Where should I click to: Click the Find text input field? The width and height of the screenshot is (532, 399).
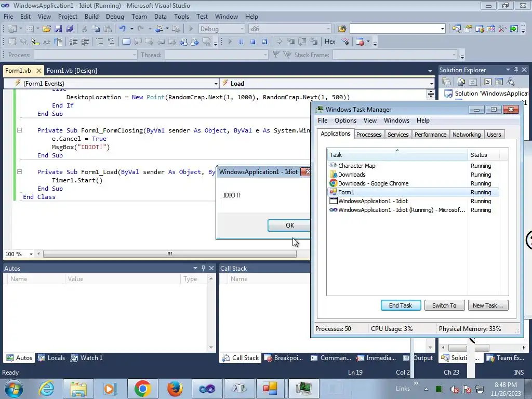click(x=395, y=29)
